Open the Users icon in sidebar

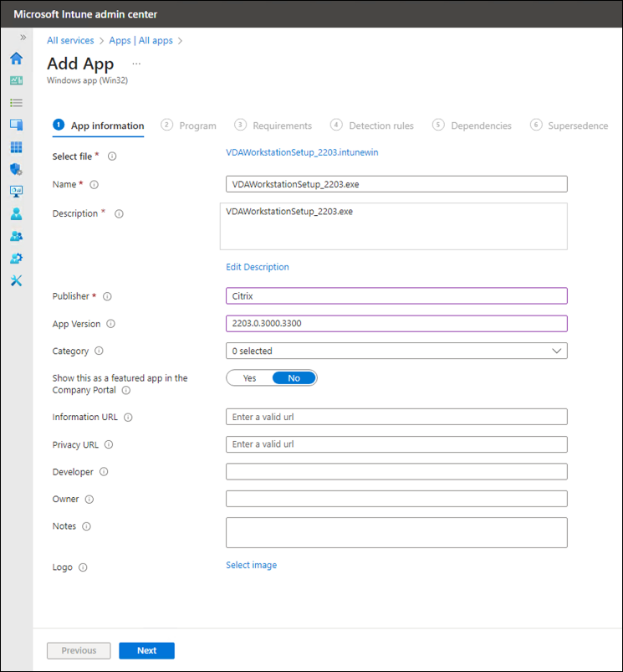click(16, 213)
